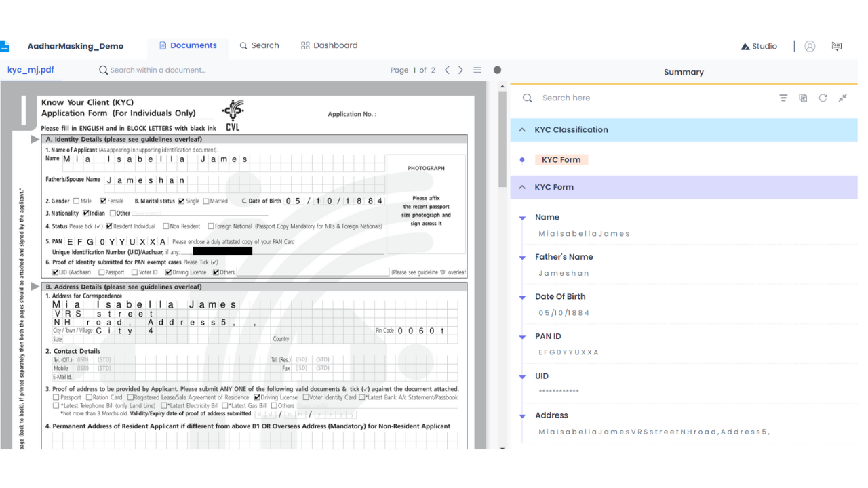Image resolution: width=868 pixels, height=488 pixels.
Task: Open the user profile icon
Action: pyautogui.click(x=810, y=46)
